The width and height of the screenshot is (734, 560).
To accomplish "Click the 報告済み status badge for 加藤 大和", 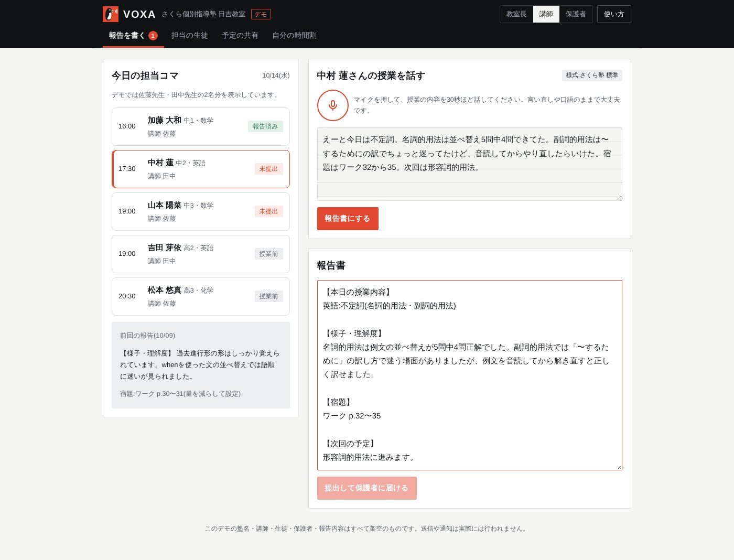I will pos(265,126).
